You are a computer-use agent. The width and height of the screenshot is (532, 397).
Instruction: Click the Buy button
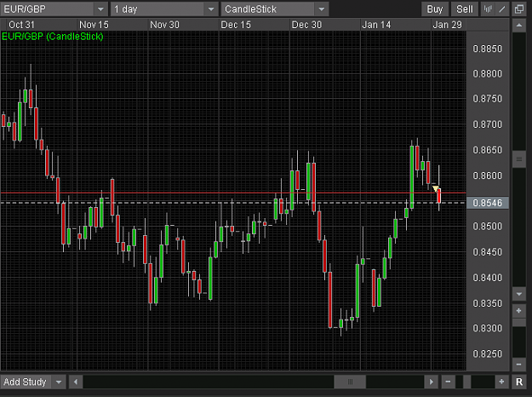(x=435, y=9)
